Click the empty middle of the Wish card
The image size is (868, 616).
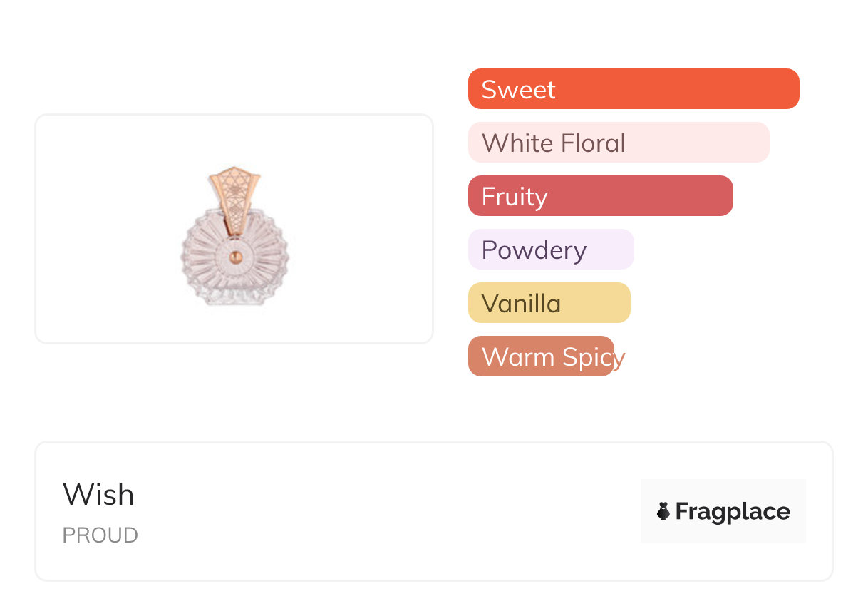[385, 511]
